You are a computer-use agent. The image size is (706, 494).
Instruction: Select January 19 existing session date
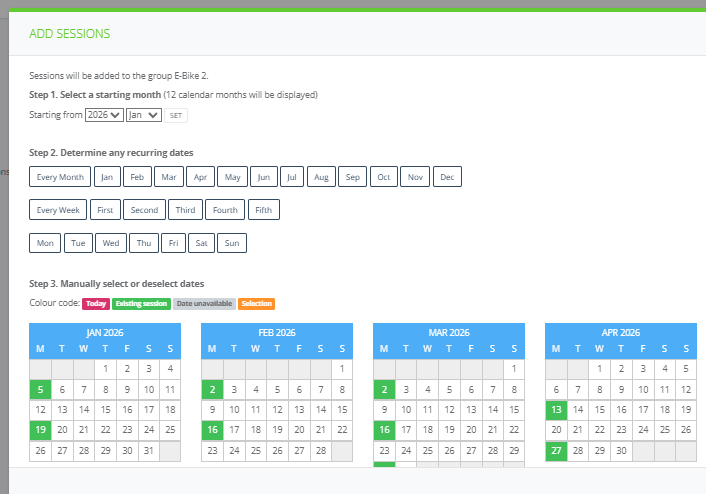39,429
